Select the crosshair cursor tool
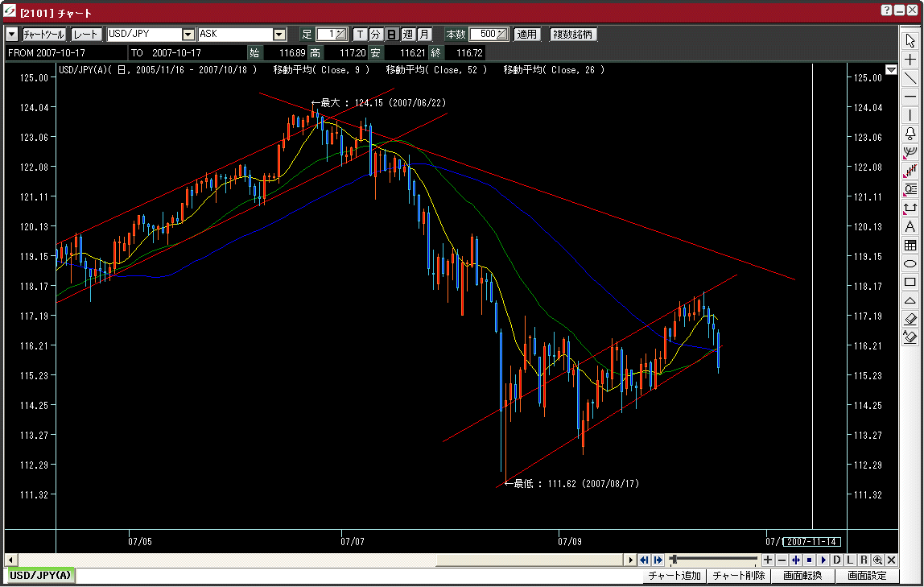924x587 pixels. point(910,60)
